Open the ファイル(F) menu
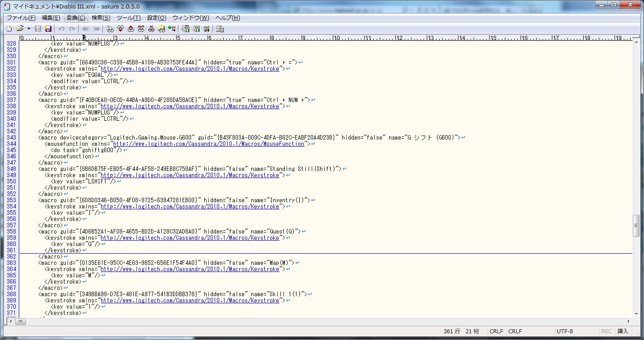Viewport: 644px width, 340px height. coord(21,18)
